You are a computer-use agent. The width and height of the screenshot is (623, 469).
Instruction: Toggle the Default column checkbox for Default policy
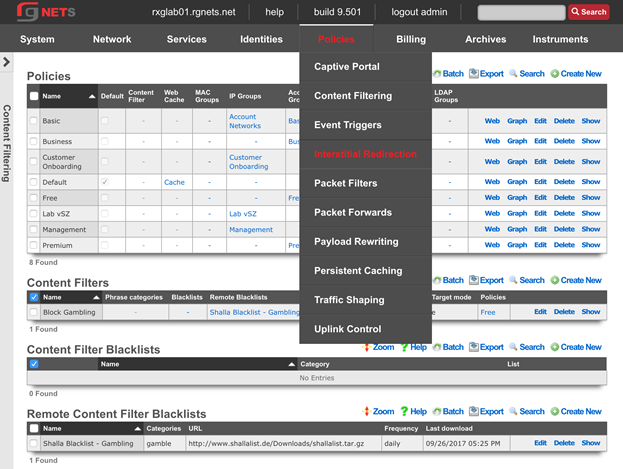105,182
